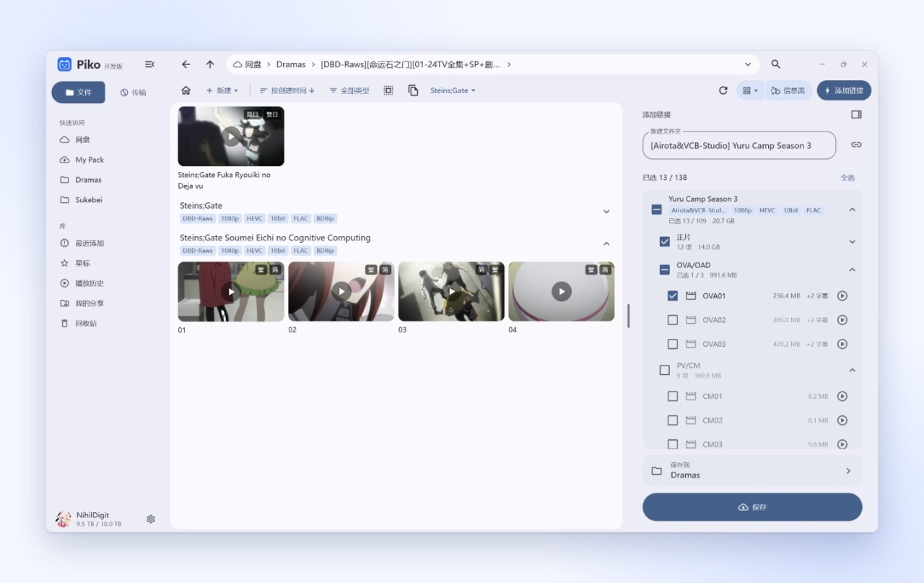This screenshot has height=583, width=924.
Task: Open settings gear next to NihilDigit
Action: click(x=151, y=519)
